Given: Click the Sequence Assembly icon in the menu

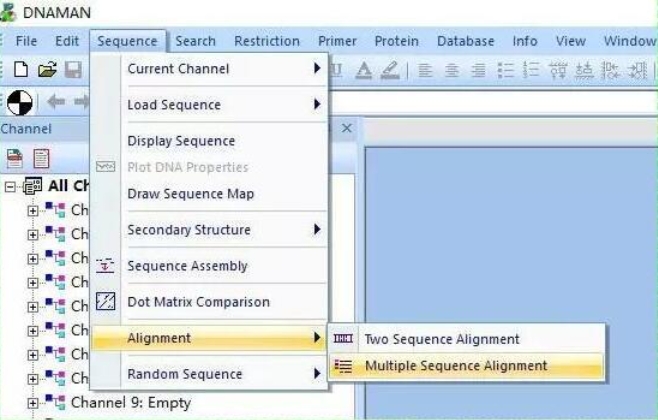Looking at the screenshot, I should point(105,266).
